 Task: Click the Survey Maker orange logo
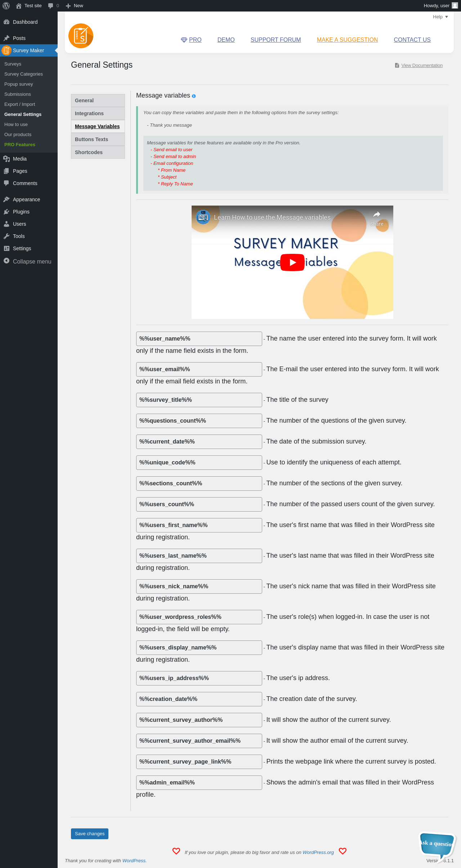point(81,36)
